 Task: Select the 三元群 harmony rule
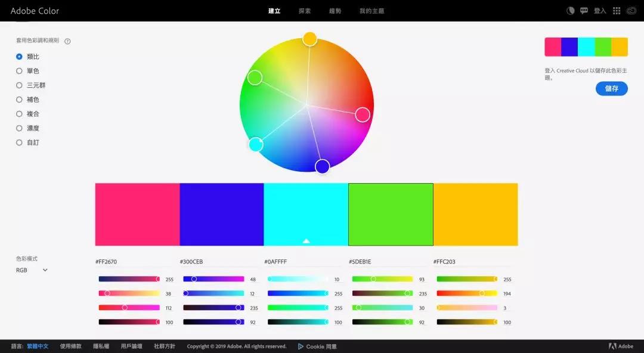(x=31, y=85)
